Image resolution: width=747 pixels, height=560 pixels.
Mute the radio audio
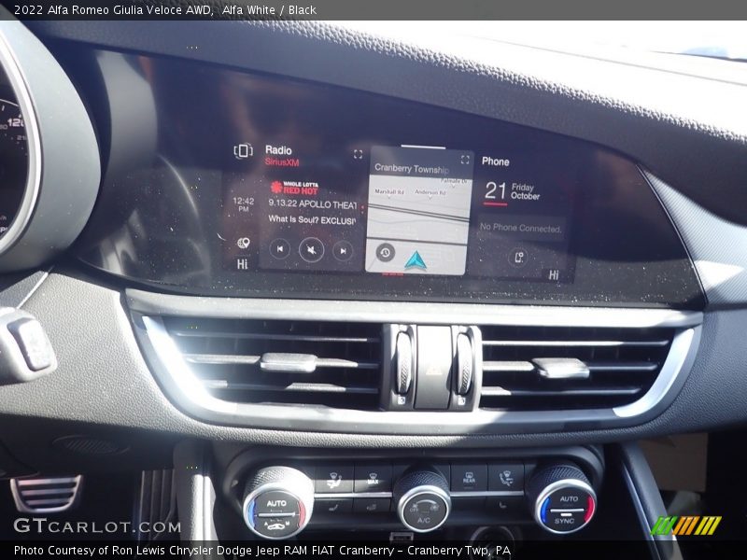coord(311,249)
